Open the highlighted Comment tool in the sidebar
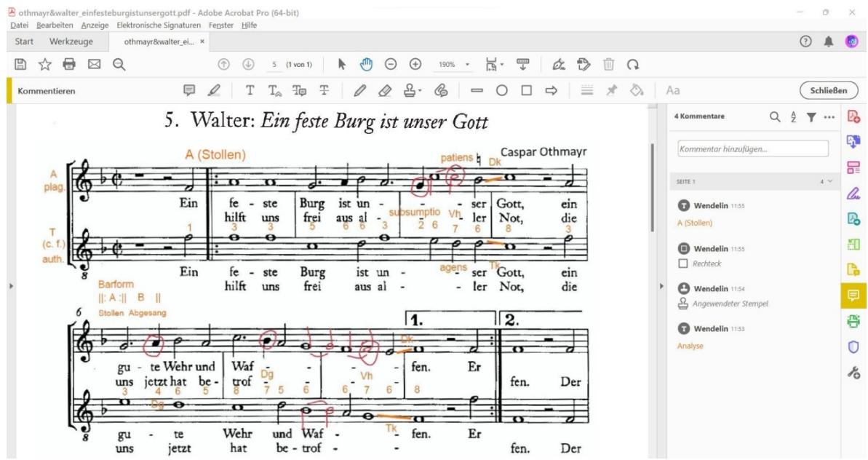The image size is (868, 460). (853, 296)
